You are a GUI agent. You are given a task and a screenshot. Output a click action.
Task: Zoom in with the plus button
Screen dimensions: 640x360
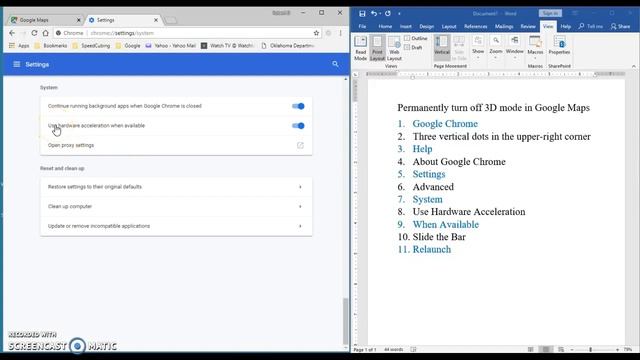pos(617,350)
